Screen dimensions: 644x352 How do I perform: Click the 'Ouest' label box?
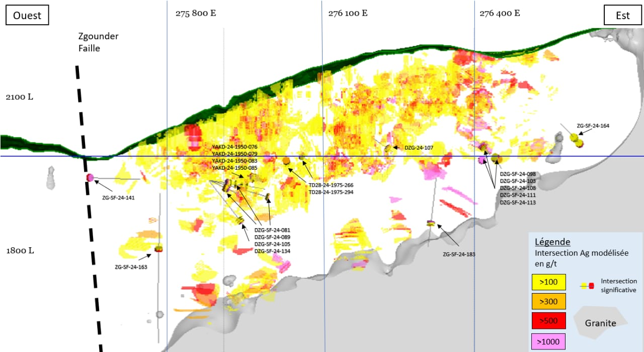(27, 16)
